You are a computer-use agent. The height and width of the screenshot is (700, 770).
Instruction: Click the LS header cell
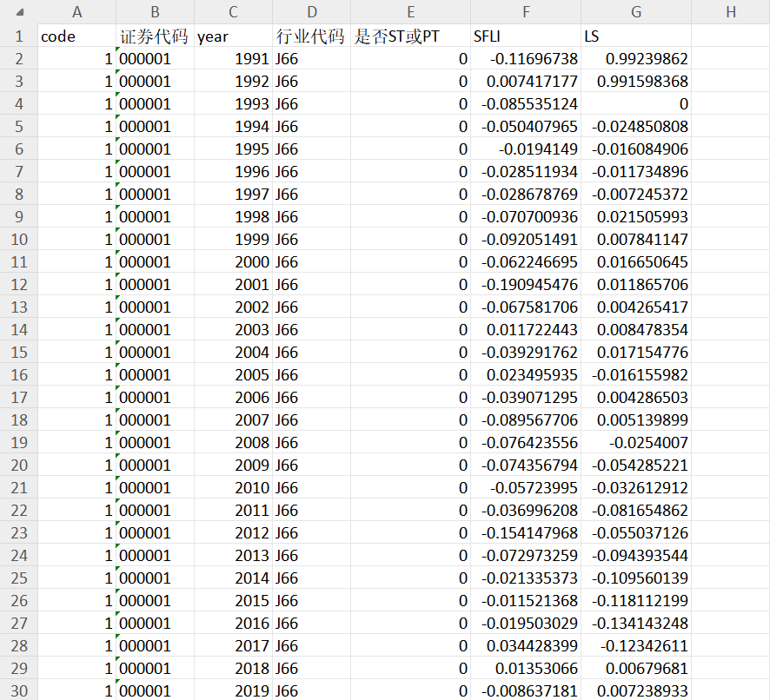(x=636, y=36)
